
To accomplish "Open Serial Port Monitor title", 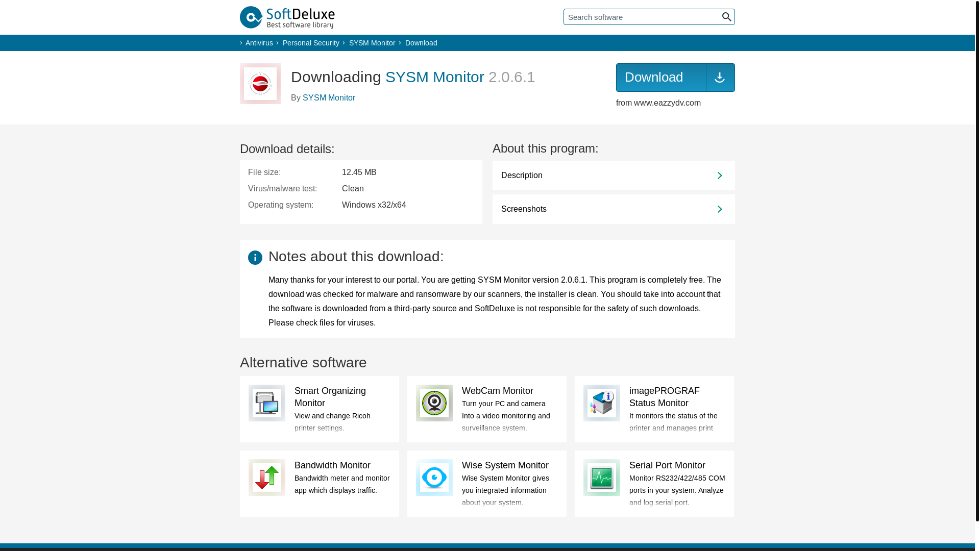I will (667, 465).
